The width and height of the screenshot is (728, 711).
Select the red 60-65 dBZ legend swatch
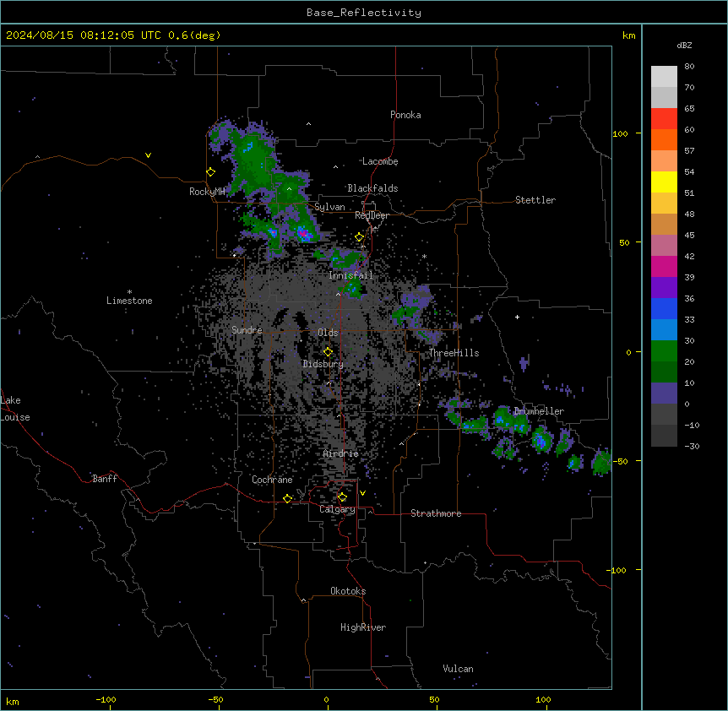coord(664,119)
